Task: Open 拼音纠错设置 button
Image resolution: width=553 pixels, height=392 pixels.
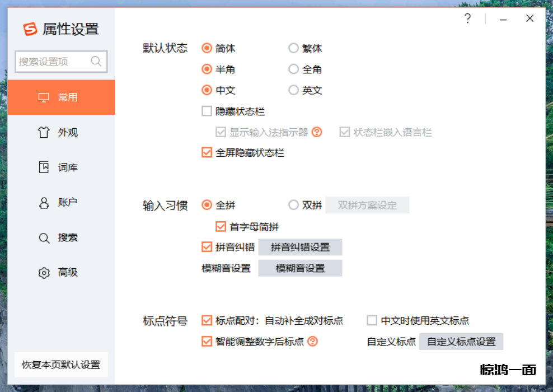Action: pyautogui.click(x=300, y=248)
